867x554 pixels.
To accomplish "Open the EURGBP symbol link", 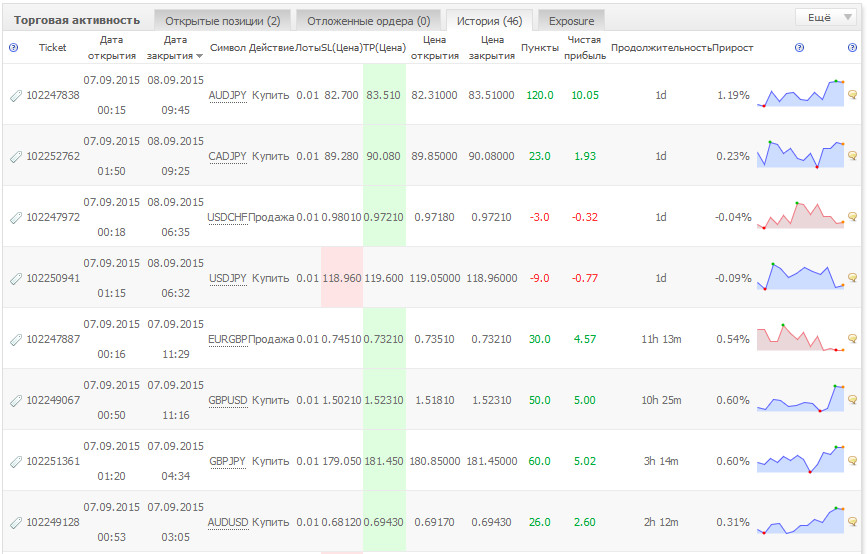I will [227, 339].
